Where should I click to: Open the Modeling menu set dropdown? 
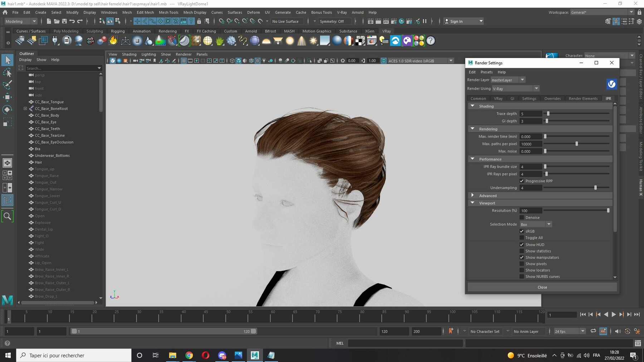[21, 21]
